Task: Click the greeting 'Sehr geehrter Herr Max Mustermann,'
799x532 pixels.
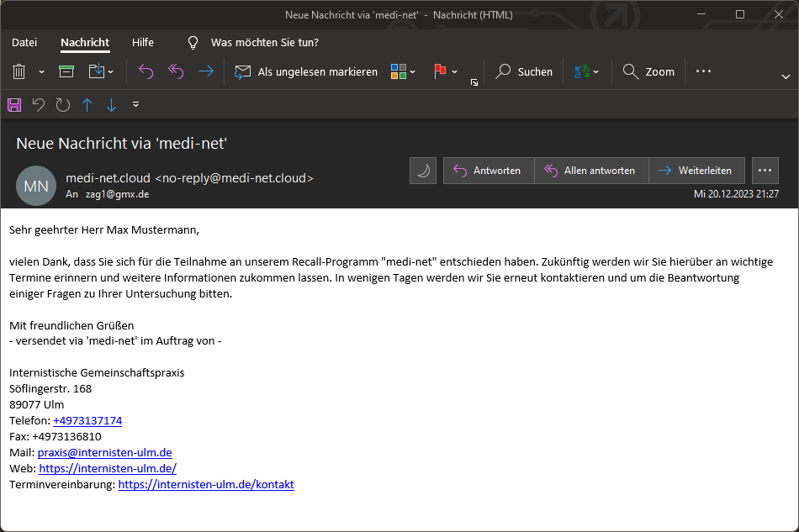Action: pyautogui.click(x=104, y=230)
